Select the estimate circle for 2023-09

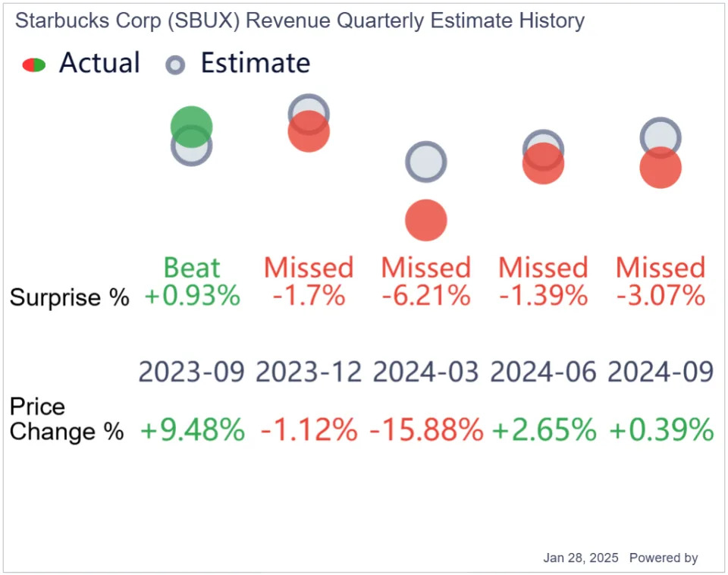(191, 146)
